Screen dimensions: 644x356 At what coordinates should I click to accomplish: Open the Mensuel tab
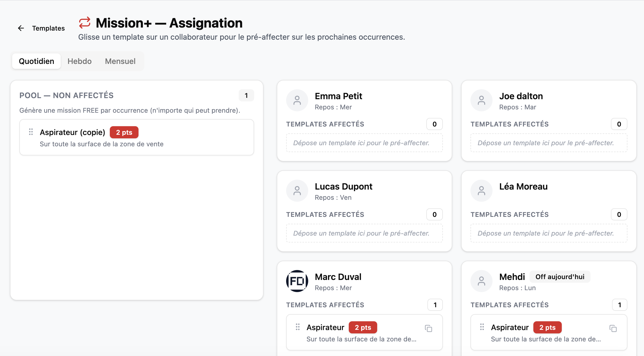(x=120, y=61)
